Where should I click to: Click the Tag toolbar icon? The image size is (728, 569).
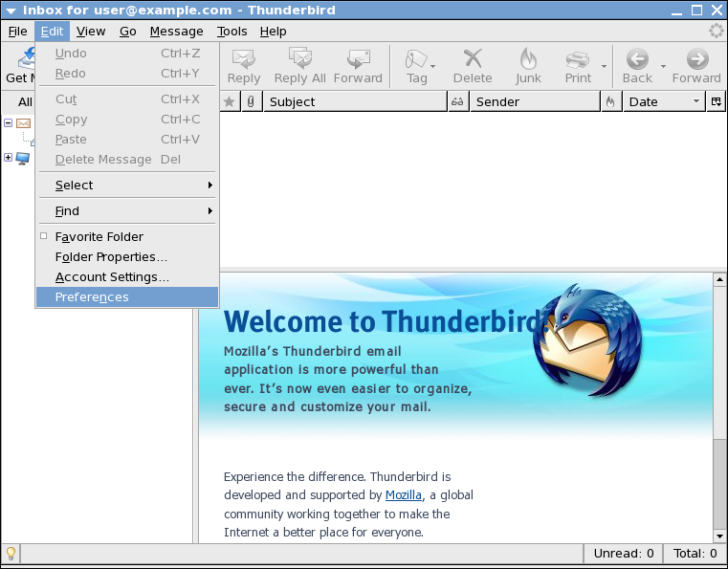[x=416, y=59]
